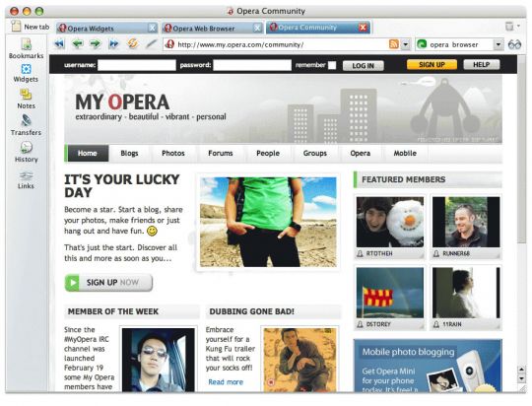Open the Groups navigation item
The image size is (532, 406).
coord(315,153)
